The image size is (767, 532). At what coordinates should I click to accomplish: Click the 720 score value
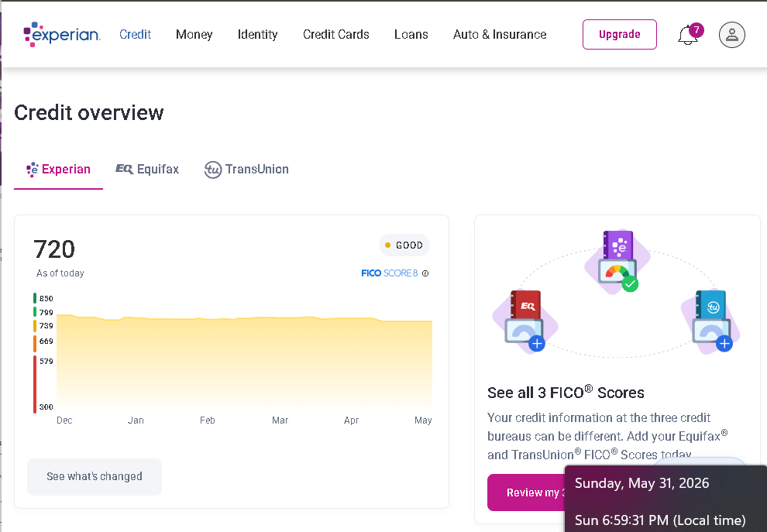click(x=54, y=249)
